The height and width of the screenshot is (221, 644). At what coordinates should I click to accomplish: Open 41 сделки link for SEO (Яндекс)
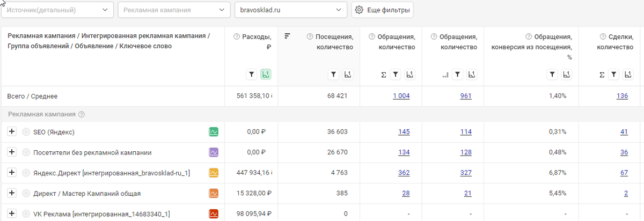(x=624, y=132)
